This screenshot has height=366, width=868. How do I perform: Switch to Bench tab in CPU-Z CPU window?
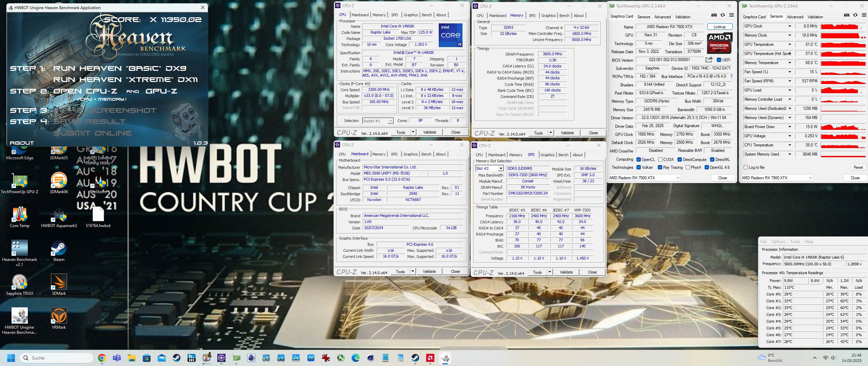point(427,15)
